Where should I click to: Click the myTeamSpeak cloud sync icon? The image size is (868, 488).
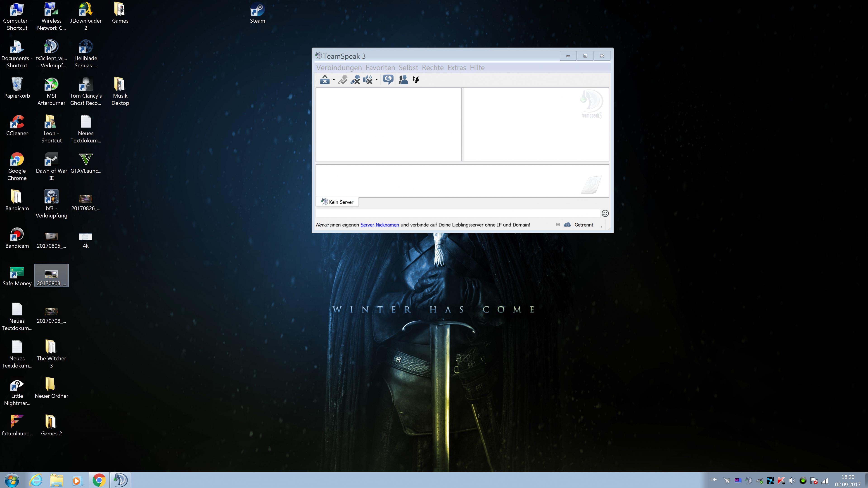[567, 225]
